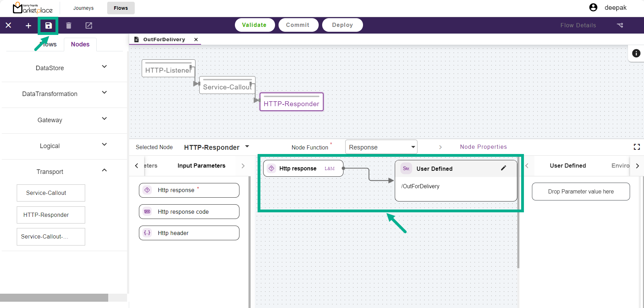The width and height of the screenshot is (644, 308).
Task: Switch to the Journeys tab
Action: (x=83, y=8)
